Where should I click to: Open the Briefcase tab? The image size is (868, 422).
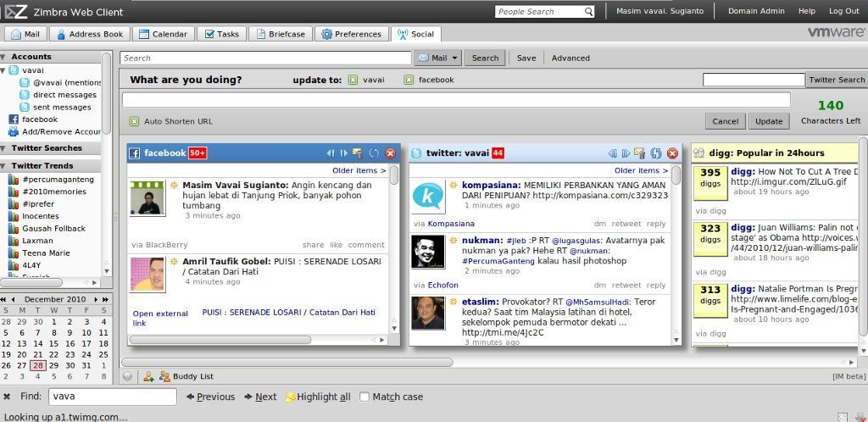click(x=280, y=34)
